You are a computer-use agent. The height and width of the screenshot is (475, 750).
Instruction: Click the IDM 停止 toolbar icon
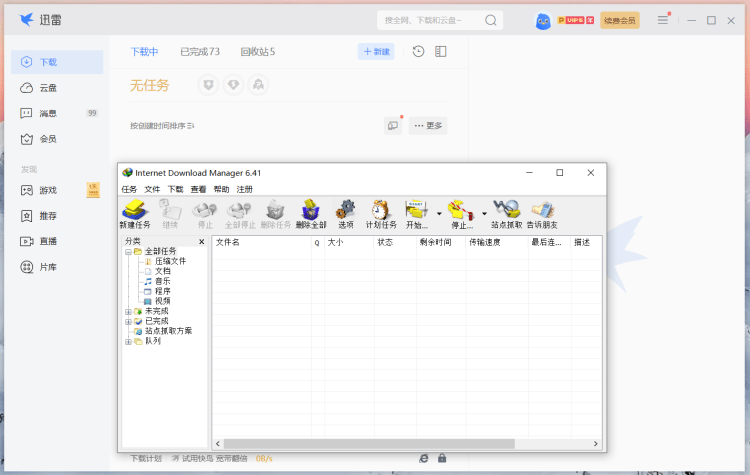(x=205, y=214)
